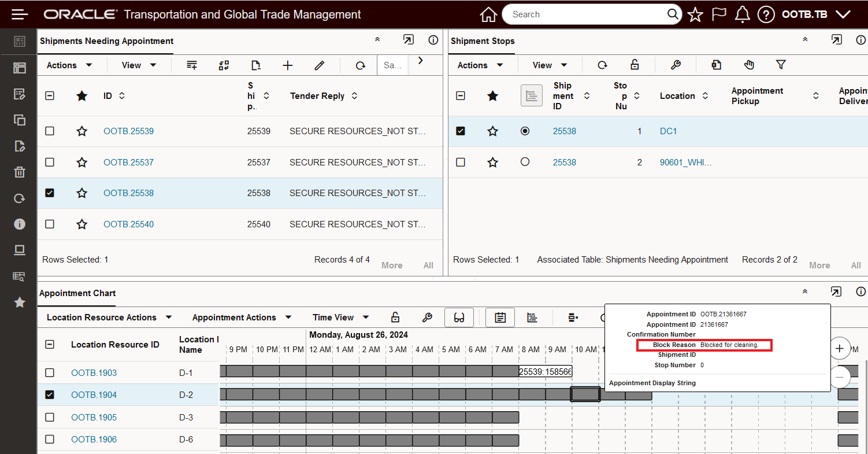
Task: Open Favorites star in header
Action: [x=695, y=14]
